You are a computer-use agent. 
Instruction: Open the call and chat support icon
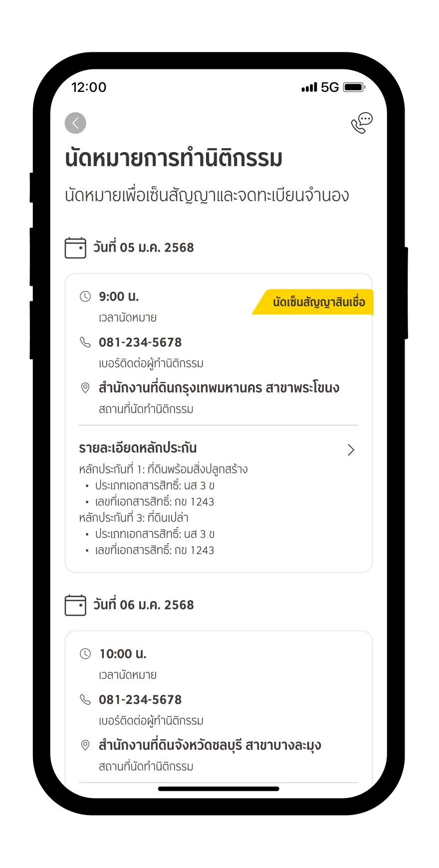point(362,123)
